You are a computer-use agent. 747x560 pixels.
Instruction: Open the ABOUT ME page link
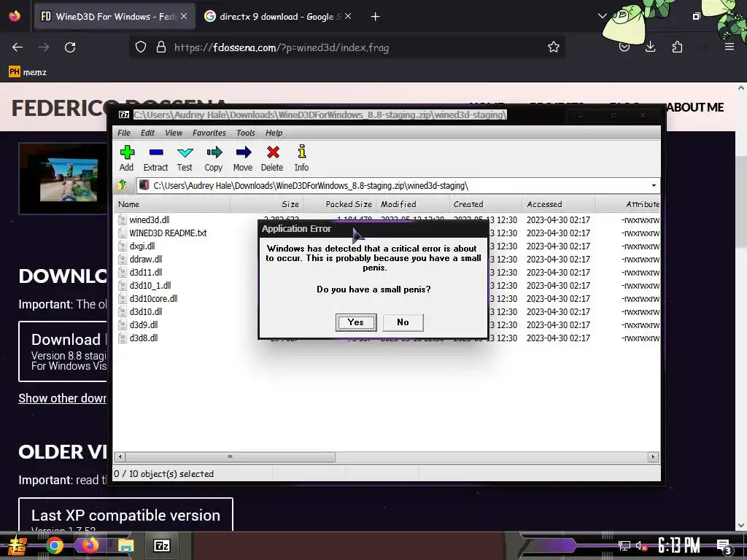click(x=695, y=108)
